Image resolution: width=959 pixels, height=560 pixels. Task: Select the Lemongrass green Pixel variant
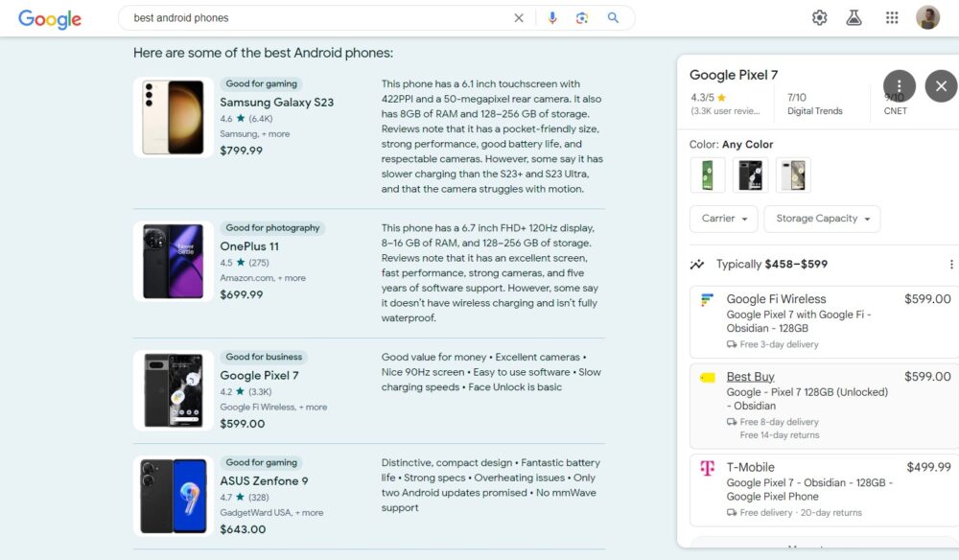(710, 175)
